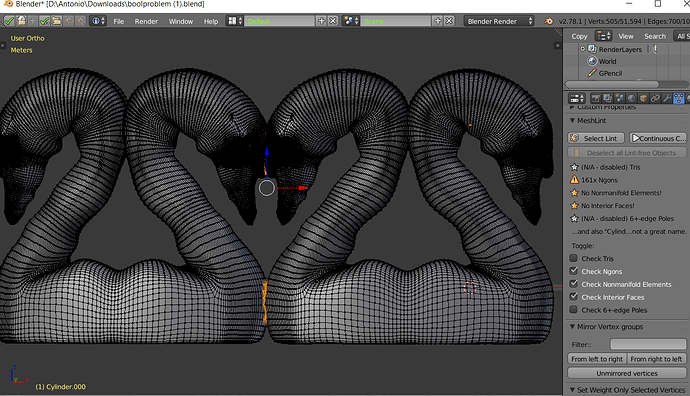Switch to the Render properties tab
This screenshot has height=396, width=690.
(596, 98)
